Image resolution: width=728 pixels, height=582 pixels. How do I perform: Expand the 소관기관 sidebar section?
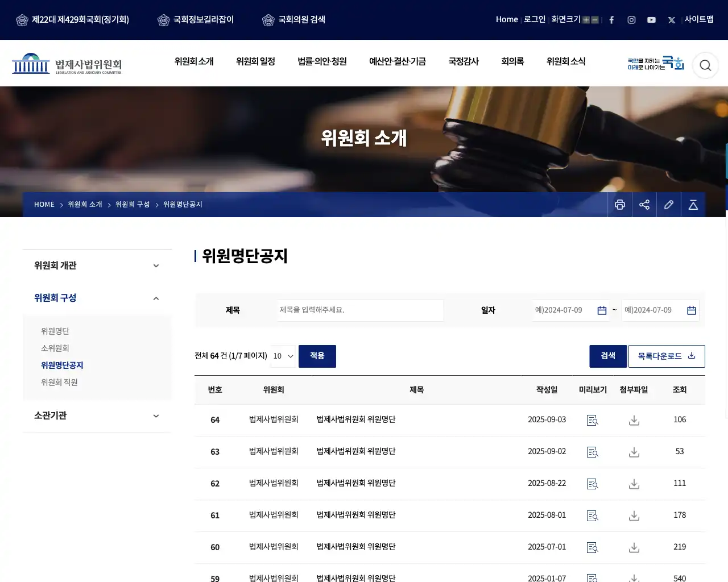[97, 415]
